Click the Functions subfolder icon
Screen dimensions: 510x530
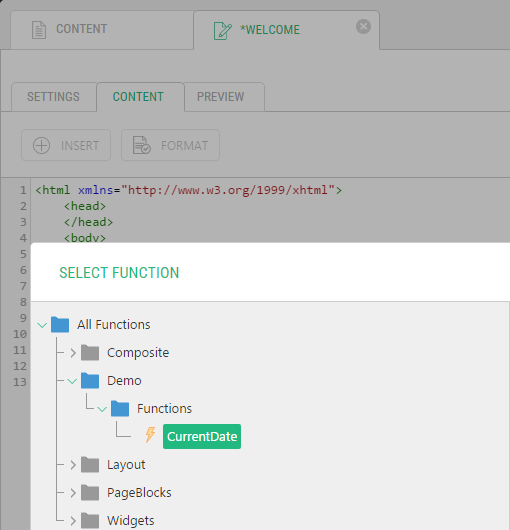(x=120, y=408)
